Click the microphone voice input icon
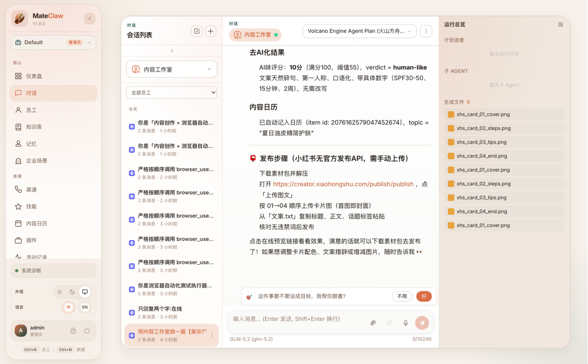Image resolution: width=588 pixels, height=364 pixels. tap(406, 323)
